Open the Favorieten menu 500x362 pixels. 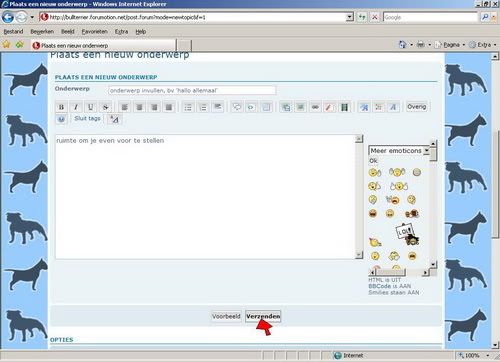(95, 31)
